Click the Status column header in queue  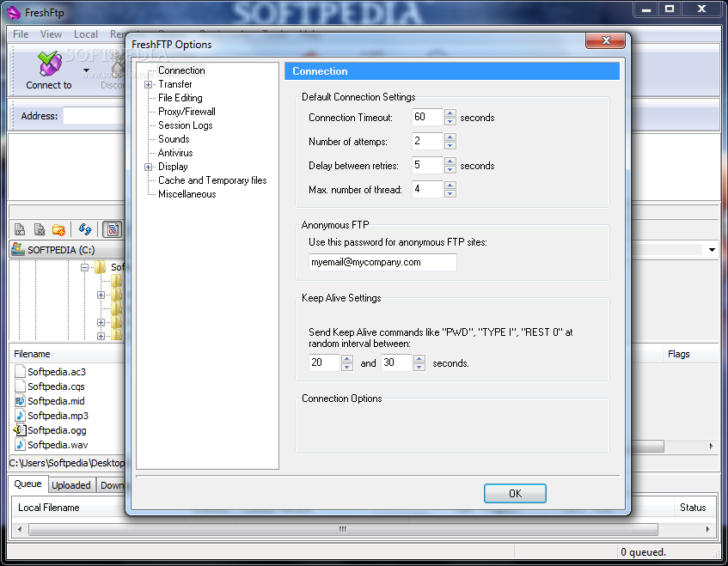coord(693,508)
